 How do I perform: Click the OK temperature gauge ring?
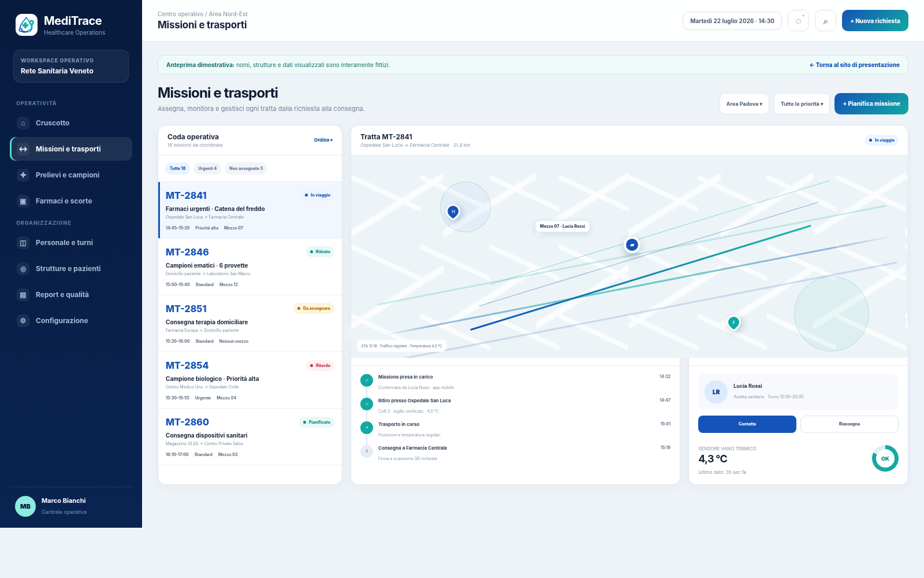coord(885,458)
